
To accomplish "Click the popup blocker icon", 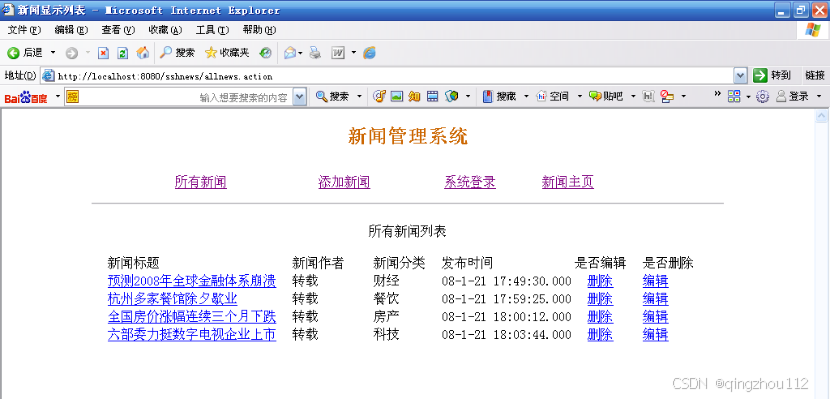I will pos(667,96).
